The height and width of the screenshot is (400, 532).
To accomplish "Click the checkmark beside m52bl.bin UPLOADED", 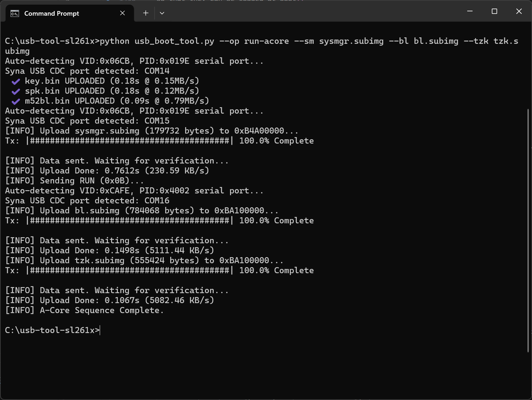I will (15, 101).
